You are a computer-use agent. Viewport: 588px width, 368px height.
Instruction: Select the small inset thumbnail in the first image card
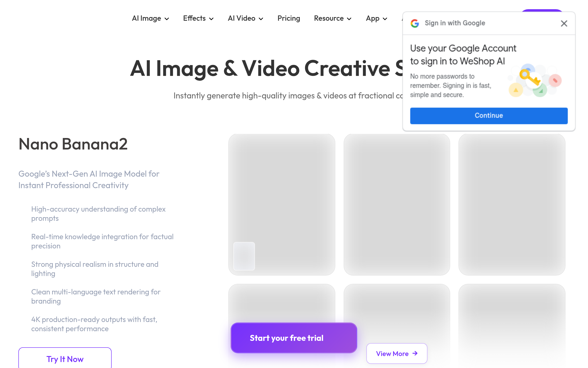pyautogui.click(x=244, y=256)
